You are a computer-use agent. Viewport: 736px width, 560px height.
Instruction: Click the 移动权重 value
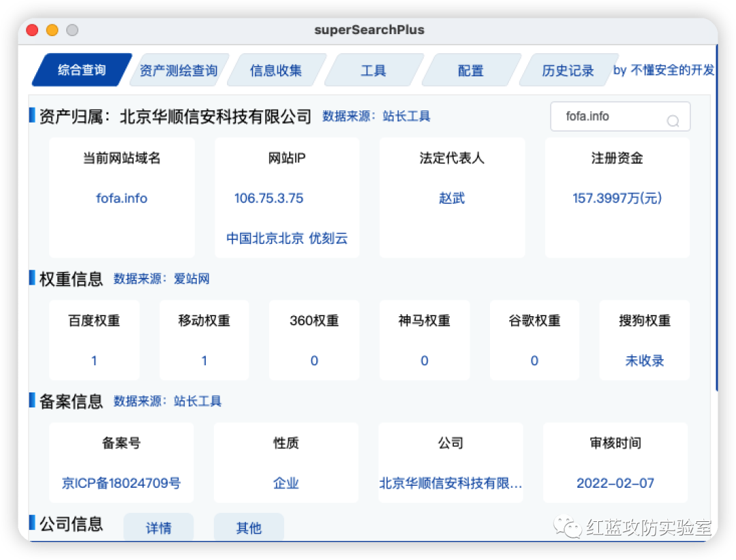pyautogui.click(x=204, y=360)
